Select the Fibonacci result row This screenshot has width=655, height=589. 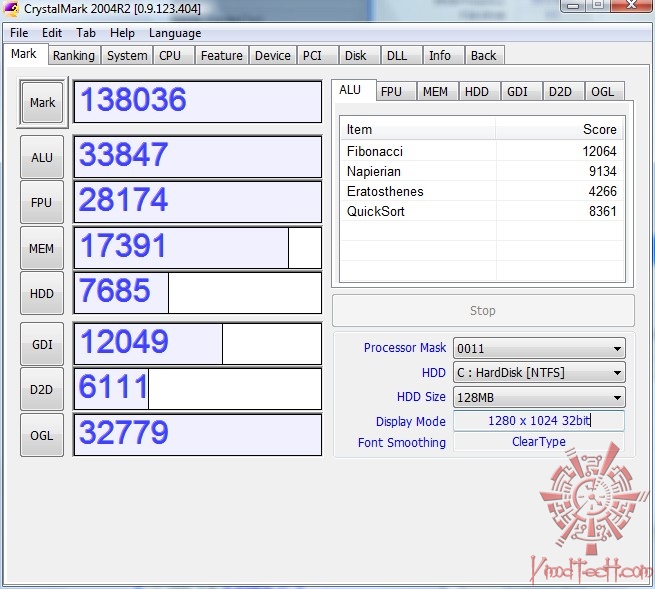[482, 151]
